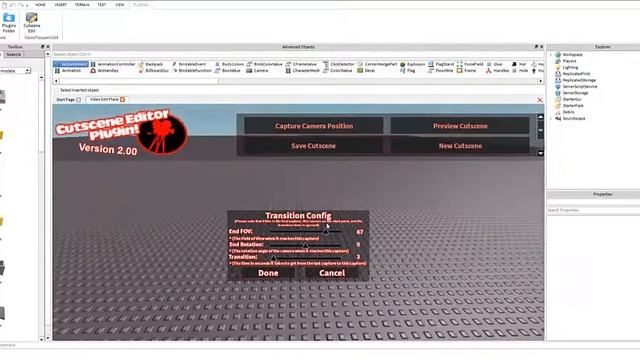The image size is (640, 360).
Task: Open the VIEW ribbon tab
Action: pos(120,4)
